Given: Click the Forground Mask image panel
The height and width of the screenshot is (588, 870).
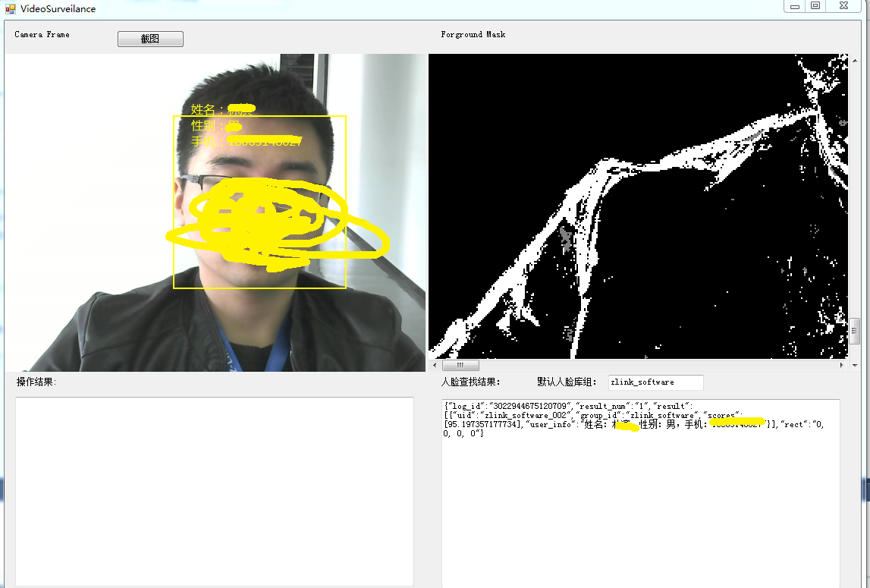Looking at the screenshot, I should (x=638, y=206).
